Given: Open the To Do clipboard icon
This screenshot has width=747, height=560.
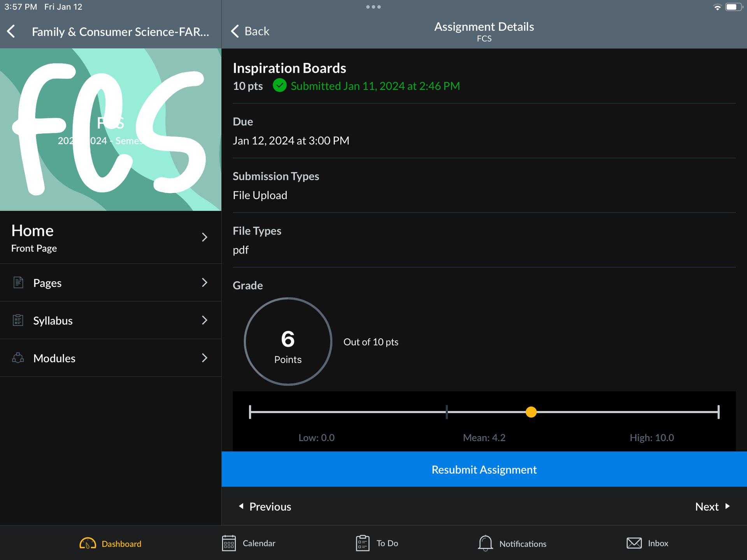Looking at the screenshot, I should point(362,543).
